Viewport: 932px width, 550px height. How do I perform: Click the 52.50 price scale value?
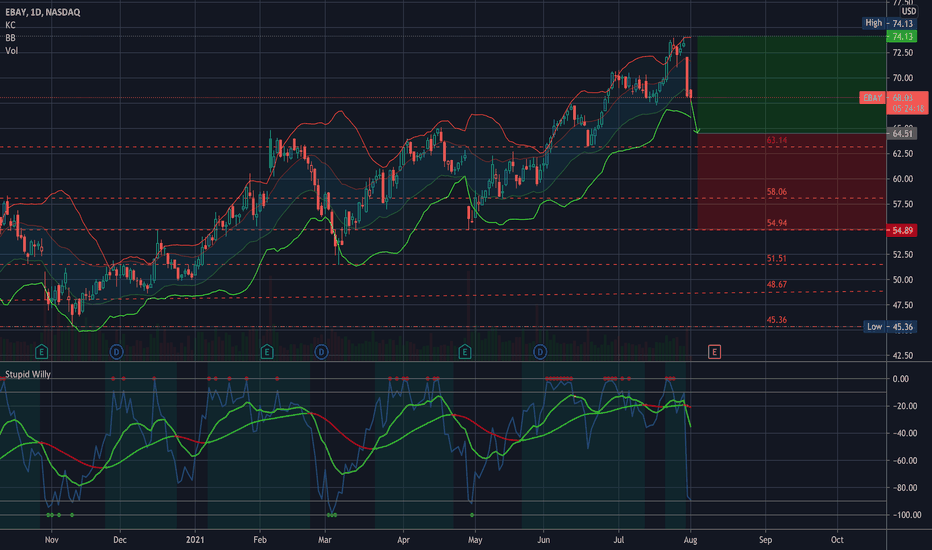pyautogui.click(x=902, y=254)
